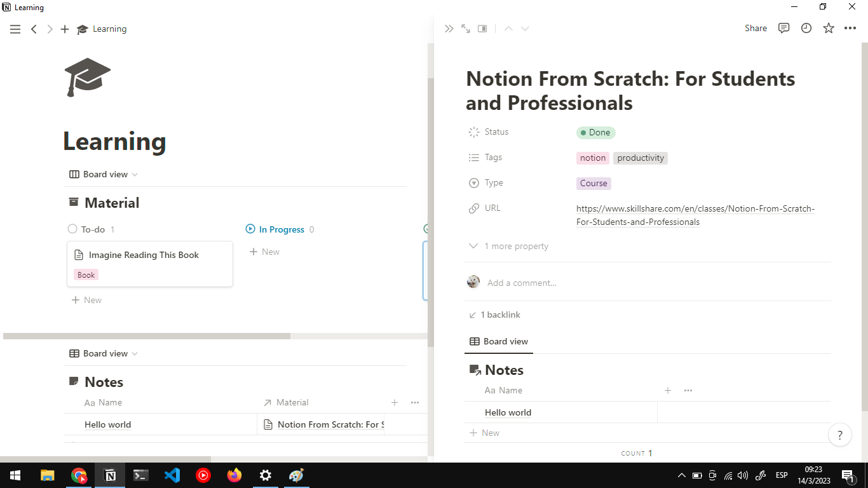
Task: Click the Course type tag
Action: tap(593, 184)
